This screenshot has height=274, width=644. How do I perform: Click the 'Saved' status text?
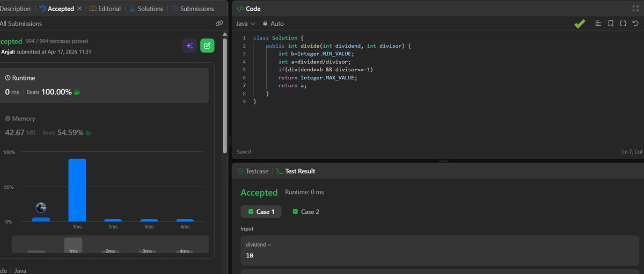(x=244, y=152)
